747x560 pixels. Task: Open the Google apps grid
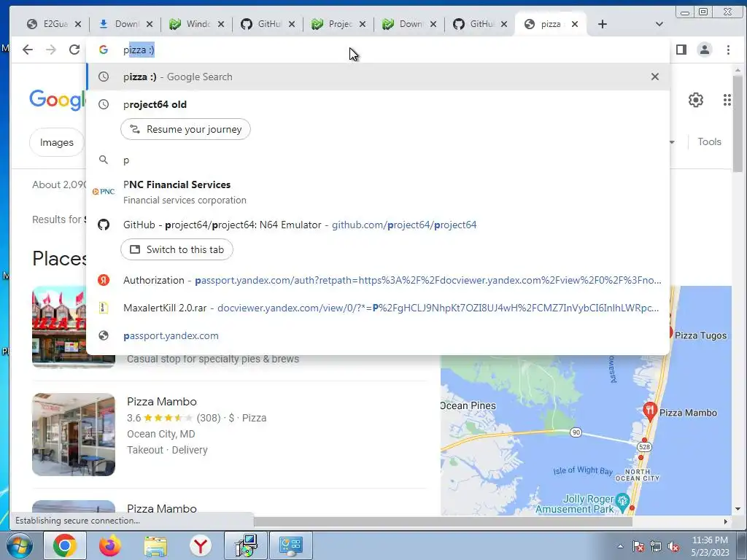point(727,100)
